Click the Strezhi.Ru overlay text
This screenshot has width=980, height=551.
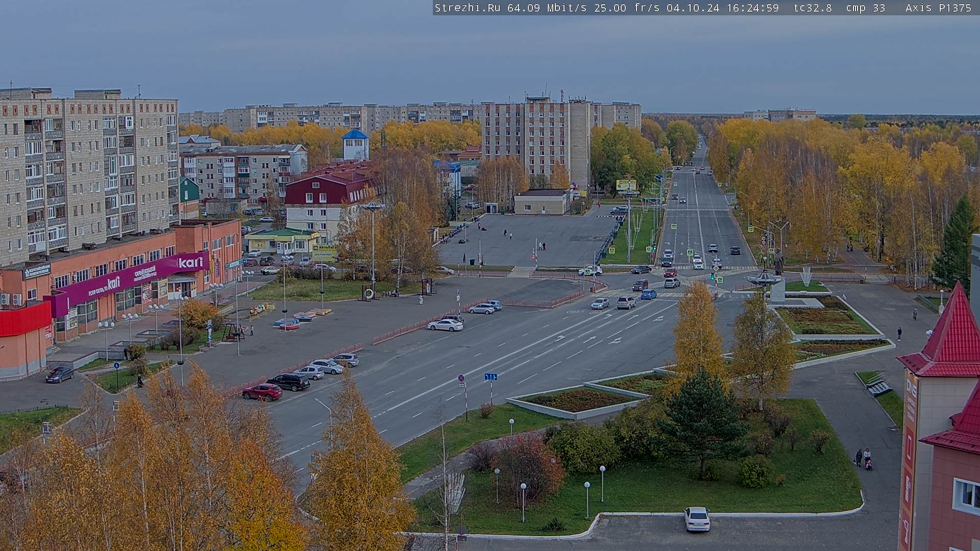(x=467, y=8)
